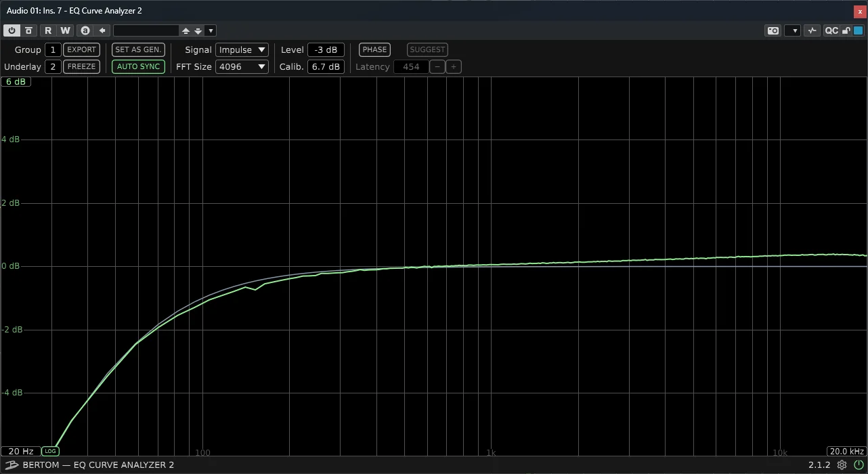Click the waveform pulse icon

click(812, 30)
